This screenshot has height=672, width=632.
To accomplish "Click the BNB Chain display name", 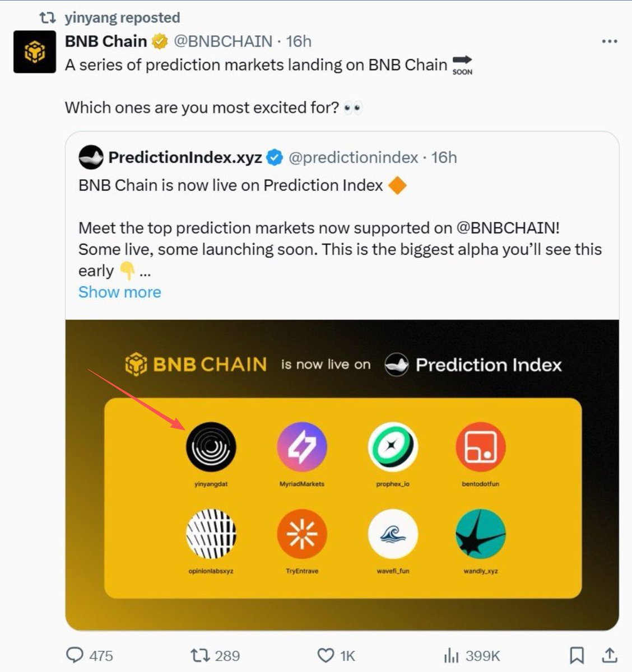I will click(x=106, y=41).
